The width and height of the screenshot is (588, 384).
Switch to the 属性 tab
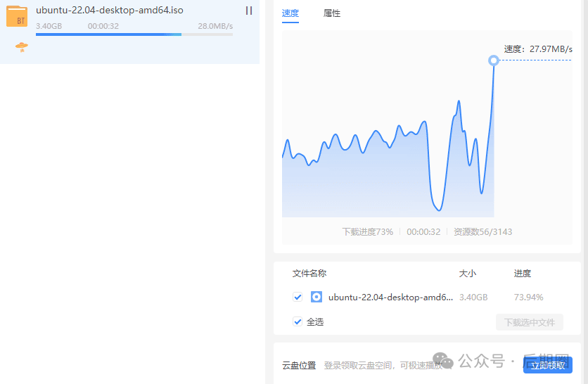pyautogui.click(x=332, y=13)
